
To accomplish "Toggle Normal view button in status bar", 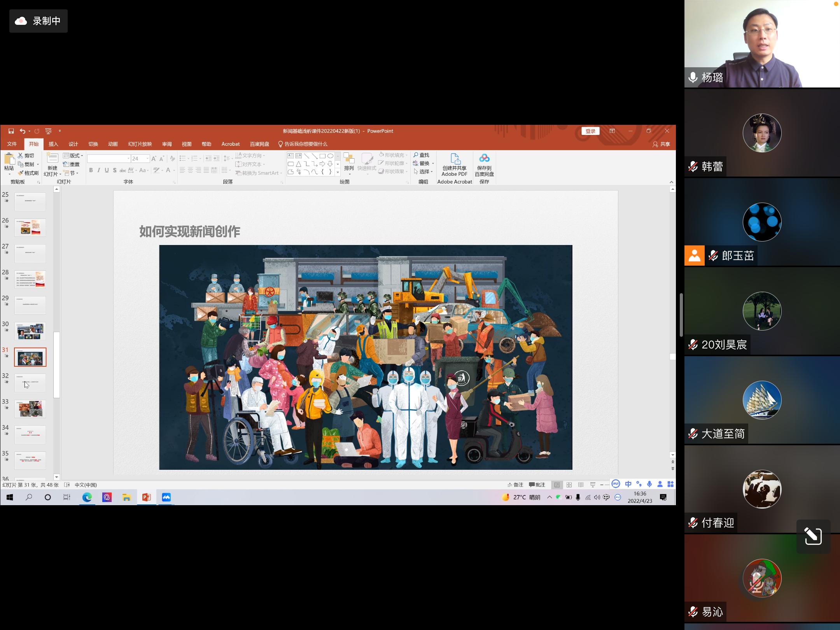I will (557, 485).
